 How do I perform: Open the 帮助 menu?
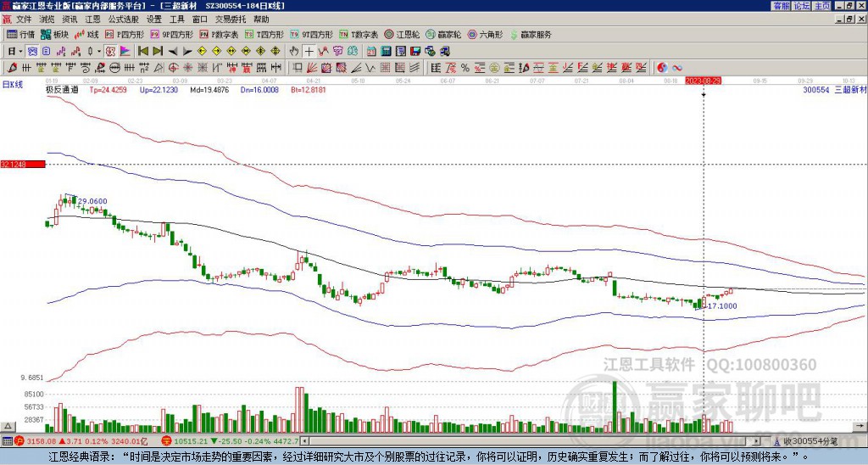261,20
